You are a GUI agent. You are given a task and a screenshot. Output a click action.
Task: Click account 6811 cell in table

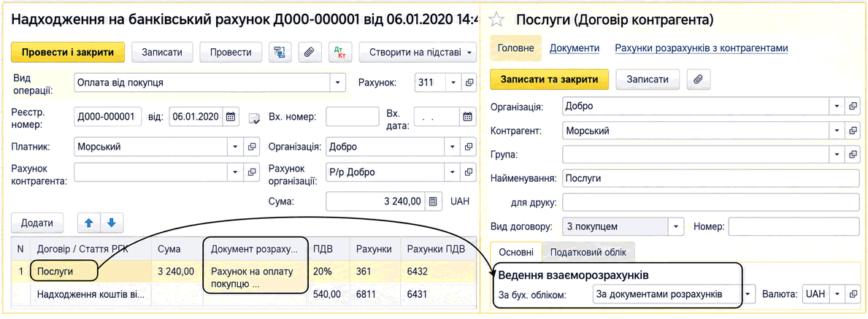coord(375,295)
